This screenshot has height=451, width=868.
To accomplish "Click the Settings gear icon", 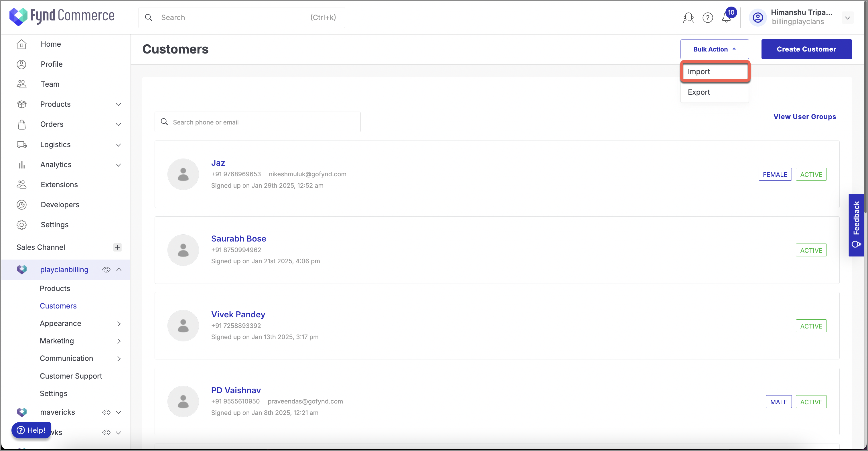I will pyautogui.click(x=21, y=225).
